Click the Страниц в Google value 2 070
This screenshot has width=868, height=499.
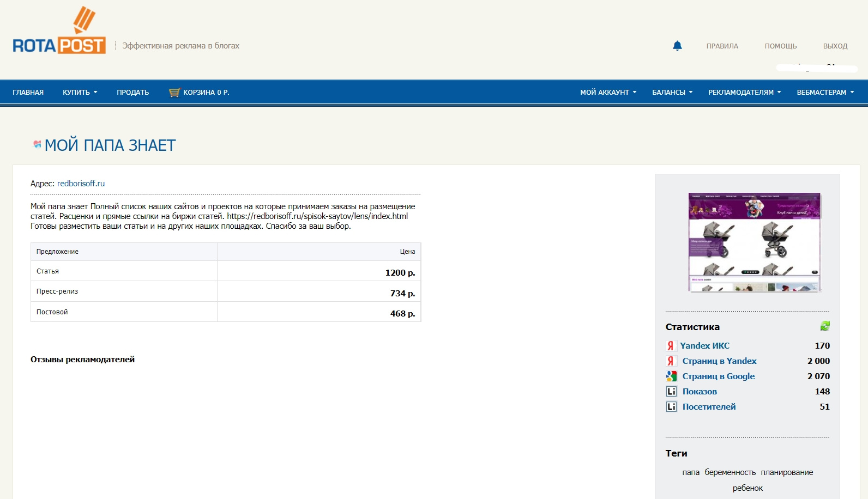[818, 376]
